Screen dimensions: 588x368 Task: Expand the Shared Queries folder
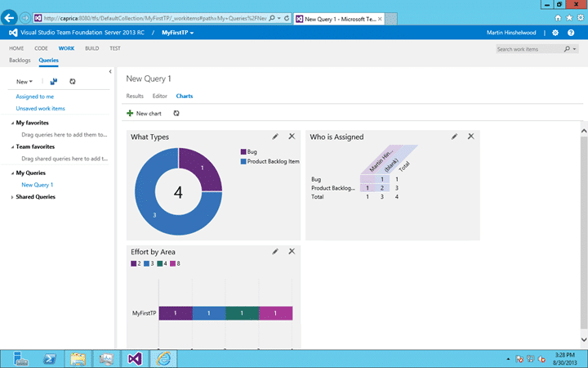(12, 197)
